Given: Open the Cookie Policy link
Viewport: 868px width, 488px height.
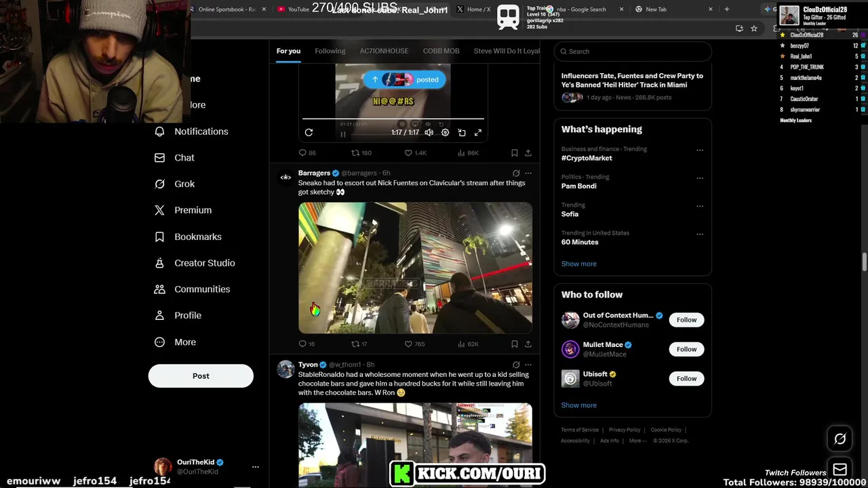Looking at the screenshot, I should tap(666, 430).
